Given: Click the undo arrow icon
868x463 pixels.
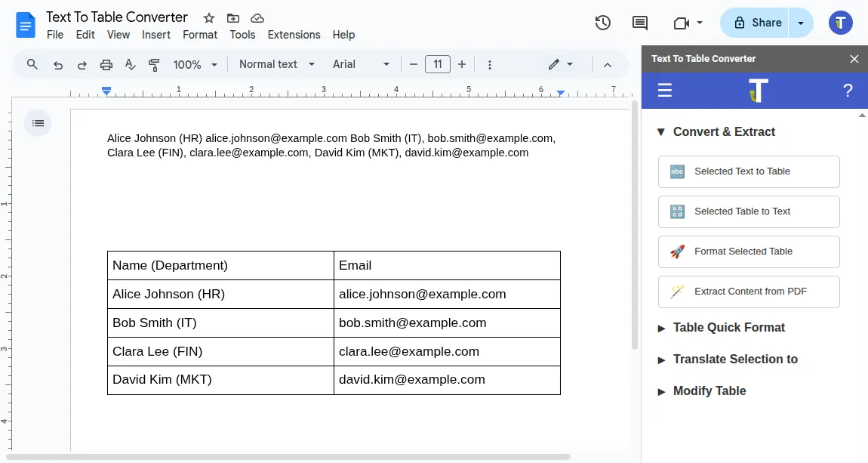Looking at the screenshot, I should point(58,65).
